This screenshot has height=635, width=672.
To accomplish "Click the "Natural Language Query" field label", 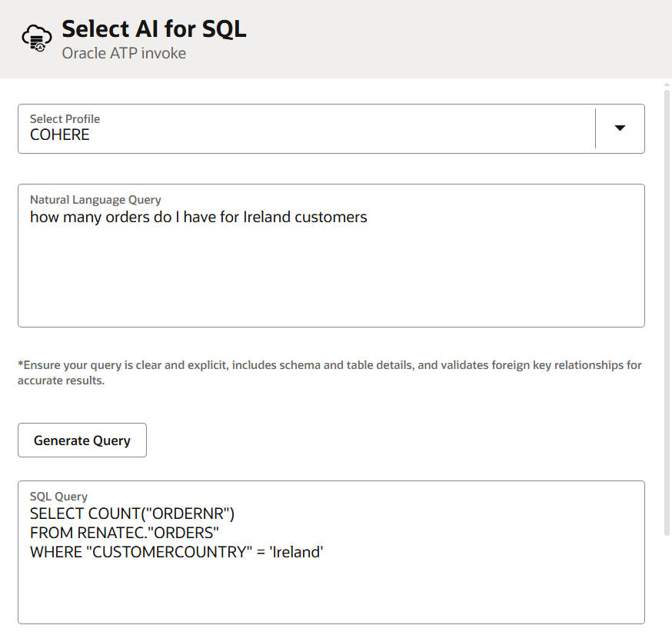I will click(x=95, y=200).
